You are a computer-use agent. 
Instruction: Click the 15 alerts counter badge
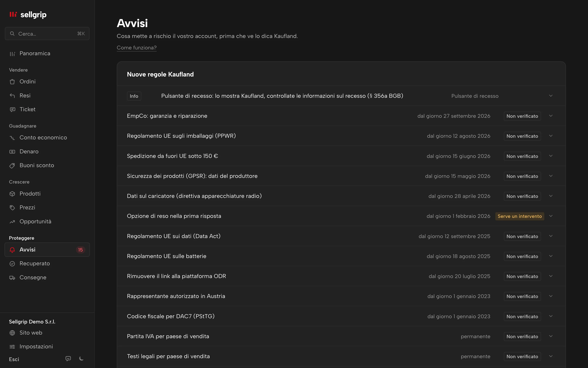[80, 250]
